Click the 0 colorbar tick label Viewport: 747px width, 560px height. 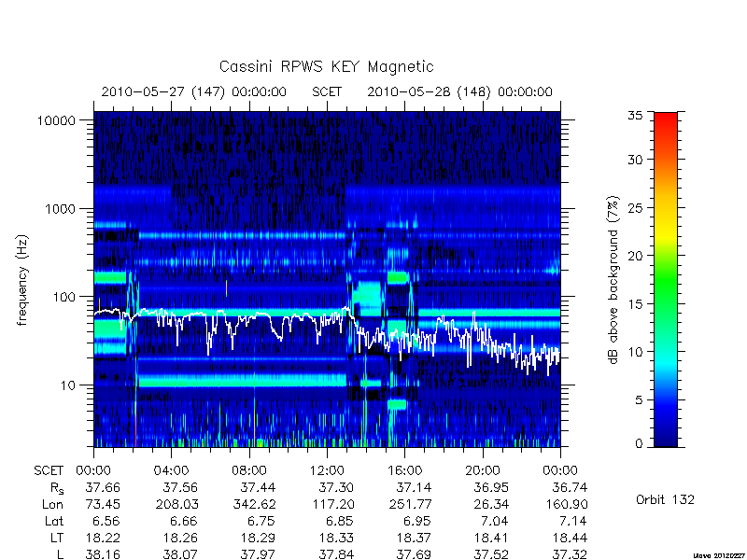639,444
